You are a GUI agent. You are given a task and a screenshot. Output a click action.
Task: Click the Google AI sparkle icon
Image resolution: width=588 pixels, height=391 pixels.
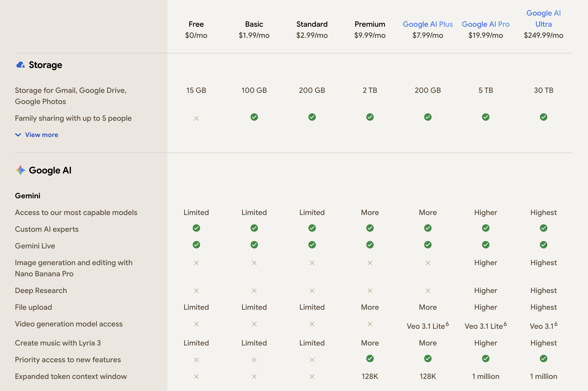tap(20, 170)
